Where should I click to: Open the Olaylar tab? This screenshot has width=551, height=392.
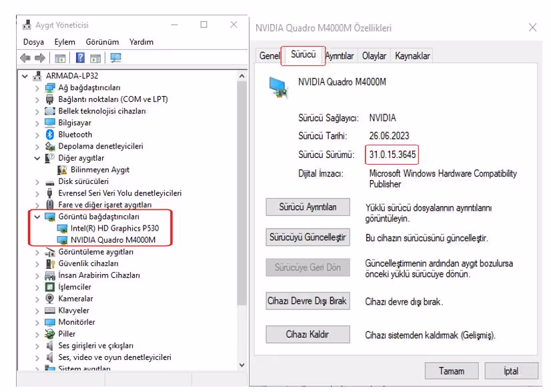[x=374, y=55]
